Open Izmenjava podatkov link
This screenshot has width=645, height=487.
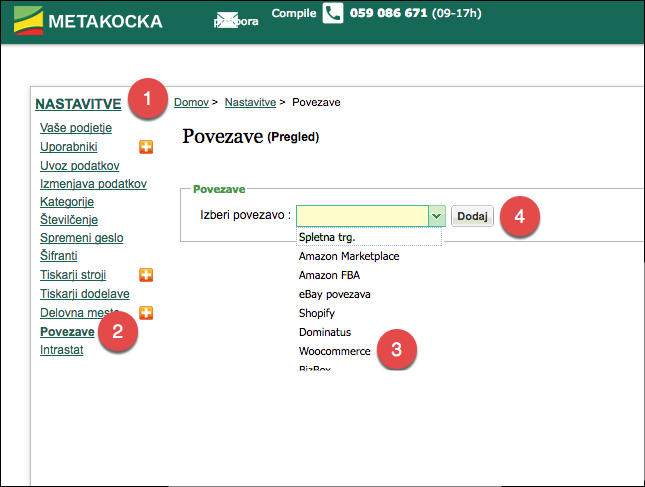[93, 184]
